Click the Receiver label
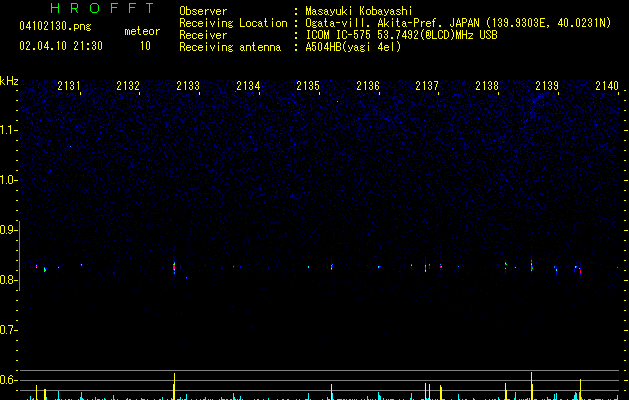The image size is (629, 400). [x=203, y=35]
